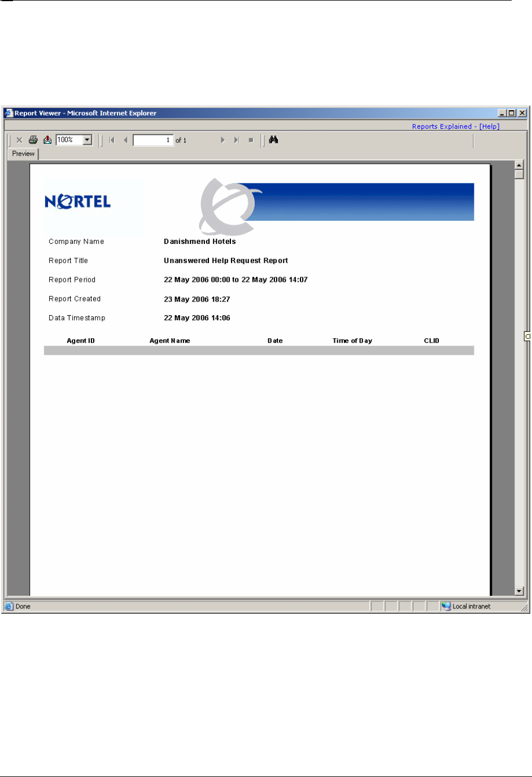
Task: Click the Internet Explorer icon in title bar
Action: (x=8, y=113)
